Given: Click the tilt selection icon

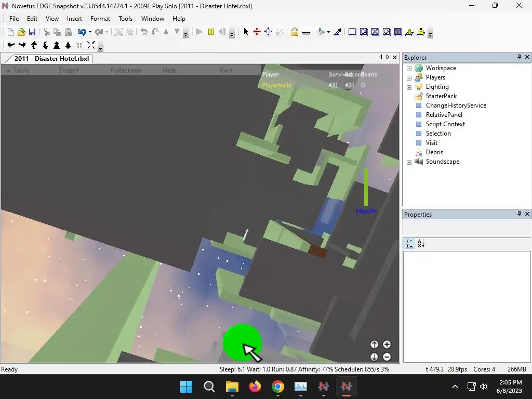Looking at the screenshot, I should tap(155, 32).
